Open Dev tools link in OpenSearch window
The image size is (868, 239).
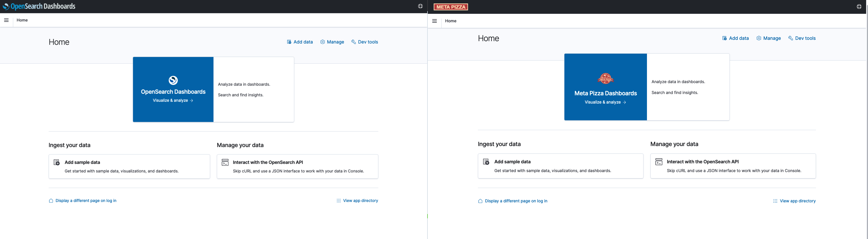click(x=368, y=42)
